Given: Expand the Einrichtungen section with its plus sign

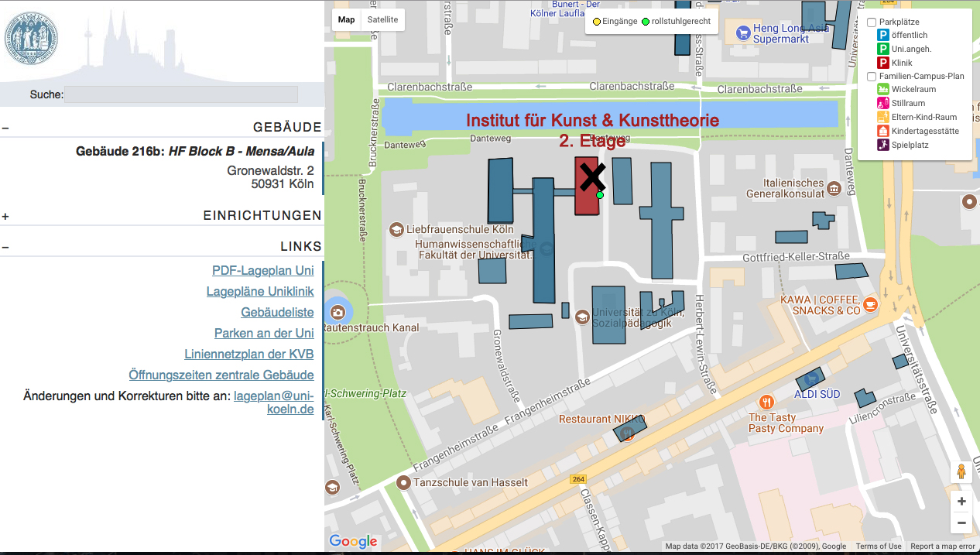Looking at the screenshot, I should click(5, 216).
